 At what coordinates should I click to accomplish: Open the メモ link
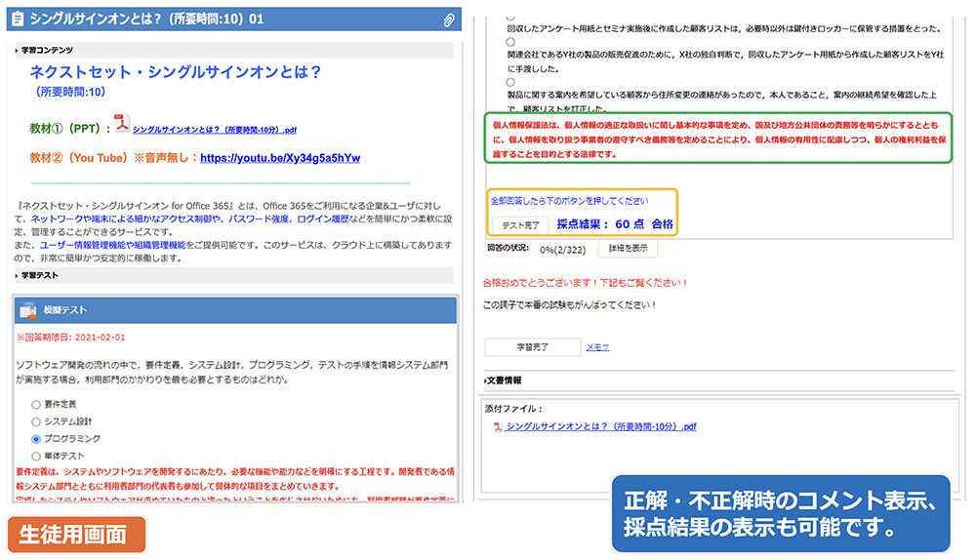[597, 347]
